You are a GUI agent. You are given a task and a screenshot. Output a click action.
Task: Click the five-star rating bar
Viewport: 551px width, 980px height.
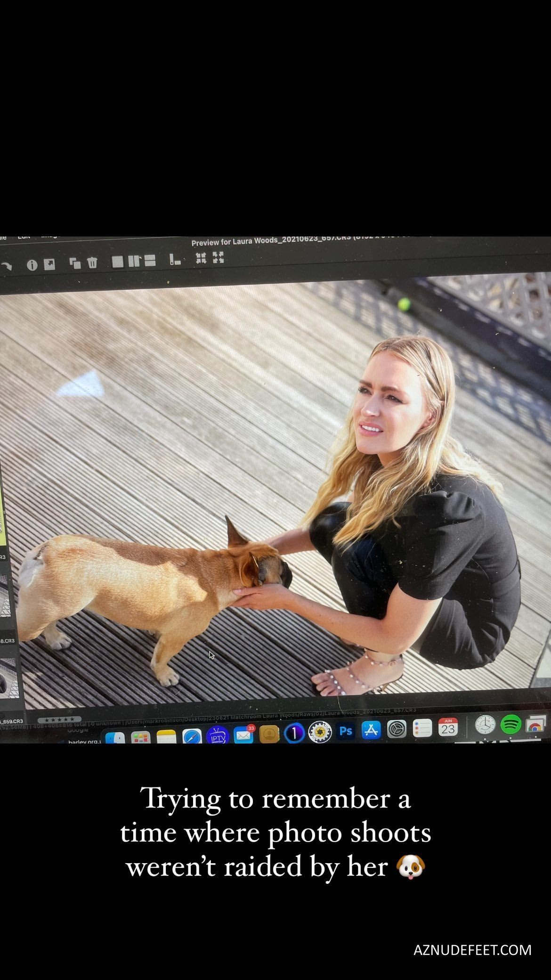click(x=59, y=719)
